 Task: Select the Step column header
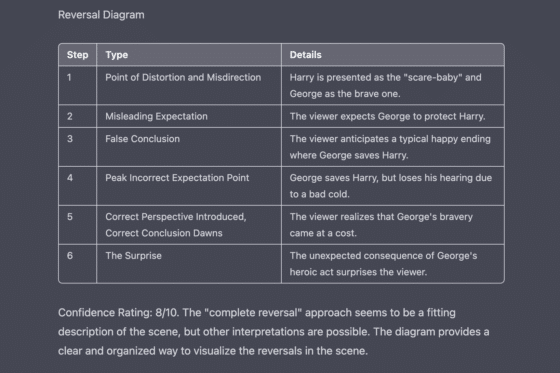click(x=78, y=55)
